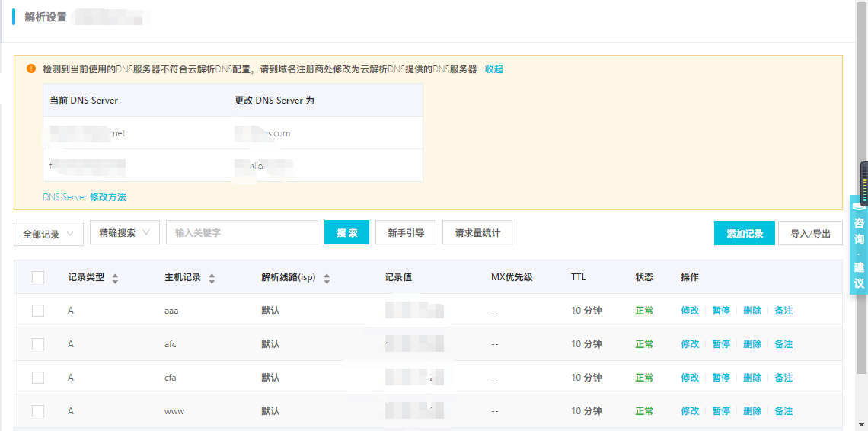Sort by 记录类型 column arrows
The height and width of the screenshot is (431, 868).
coord(115,278)
